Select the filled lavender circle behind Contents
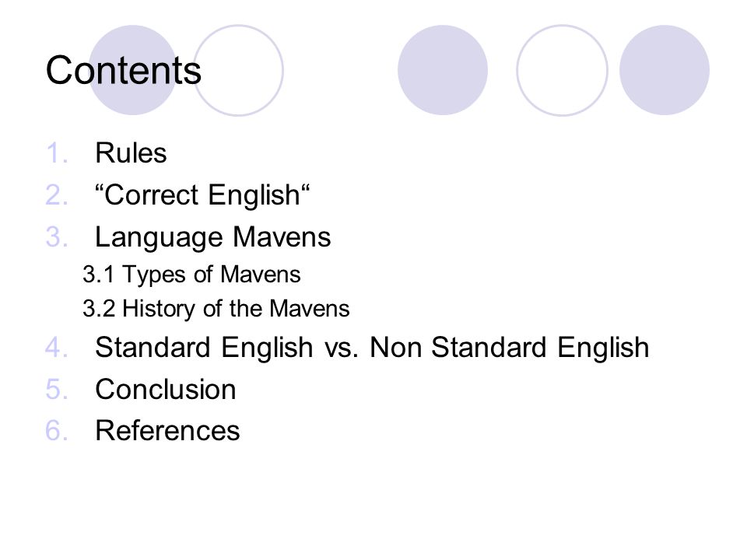Screen dimensions: 747x560 click(x=133, y=70)
